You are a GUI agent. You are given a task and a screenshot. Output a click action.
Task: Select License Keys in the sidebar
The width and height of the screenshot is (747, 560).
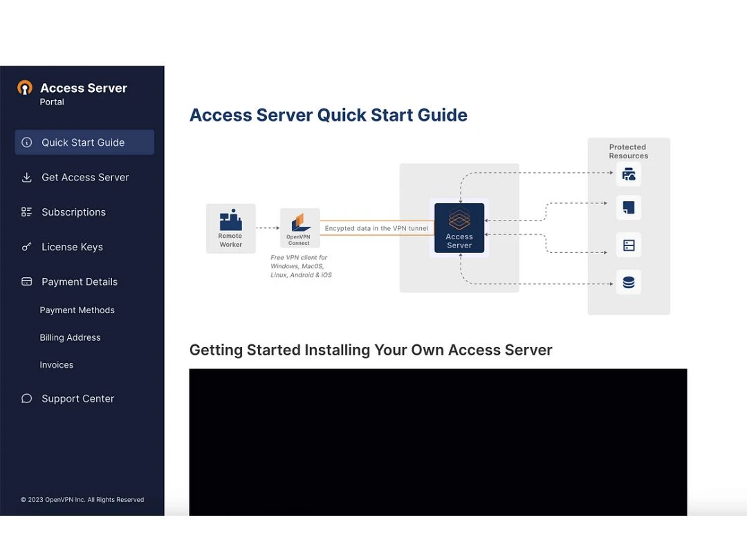[72, 247]
